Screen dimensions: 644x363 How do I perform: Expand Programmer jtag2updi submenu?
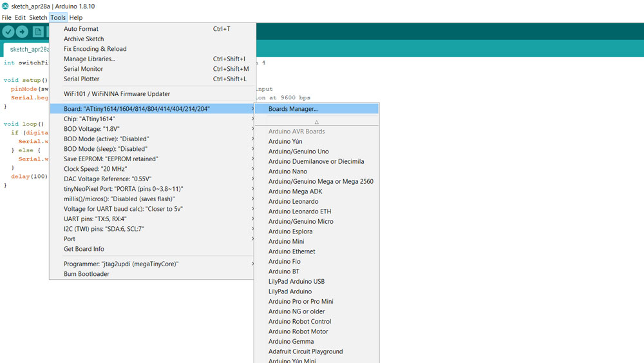152,264
